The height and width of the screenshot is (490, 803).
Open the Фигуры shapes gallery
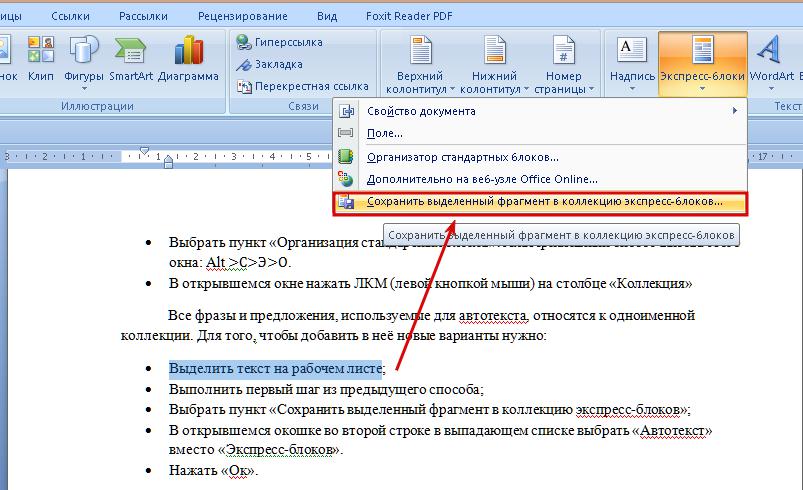(84, 59)
